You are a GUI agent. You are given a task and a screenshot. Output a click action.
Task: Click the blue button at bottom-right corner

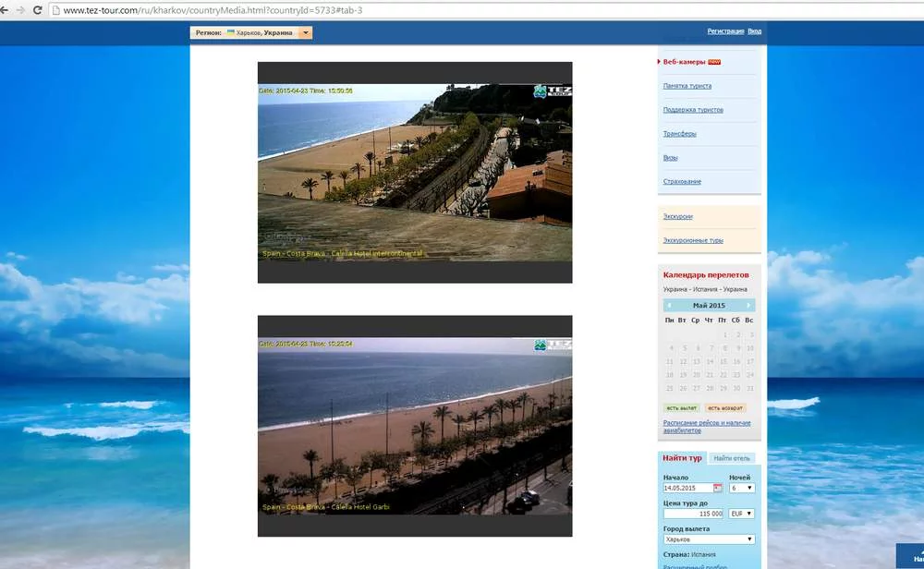click(x=910, y=556)
